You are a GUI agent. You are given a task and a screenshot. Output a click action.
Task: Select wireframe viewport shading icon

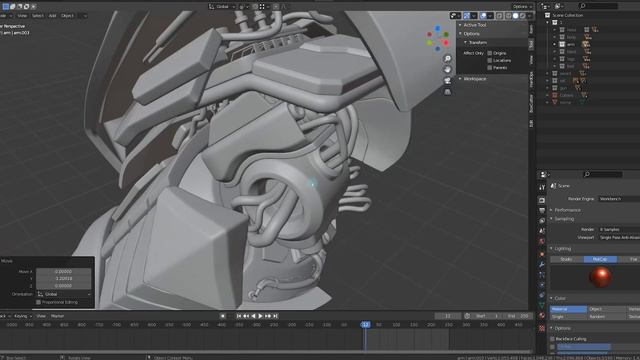click(x=508, y=16)
